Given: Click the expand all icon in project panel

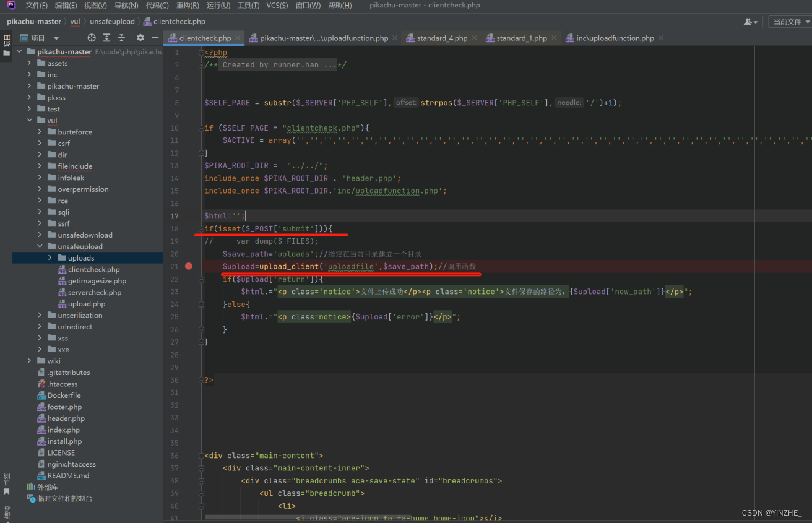Looking at the screenshot, I should pos(107,38).
